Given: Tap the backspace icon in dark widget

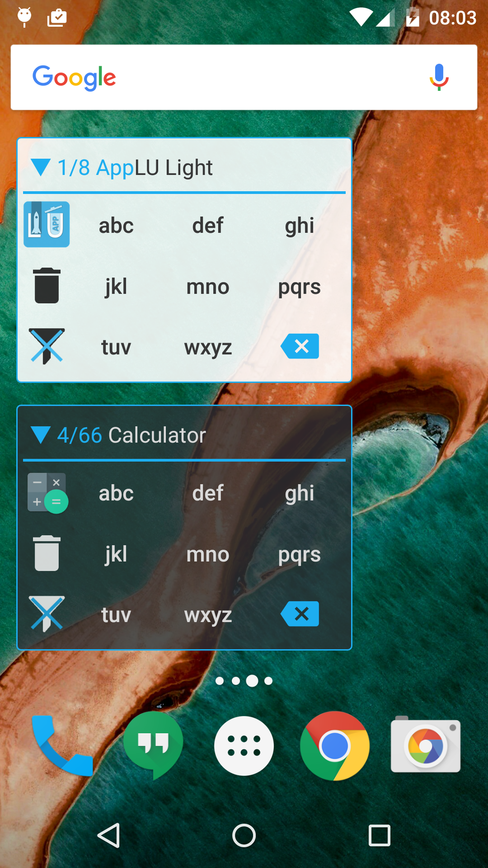Looking at the screenshot, I should (x=300, y=614).
